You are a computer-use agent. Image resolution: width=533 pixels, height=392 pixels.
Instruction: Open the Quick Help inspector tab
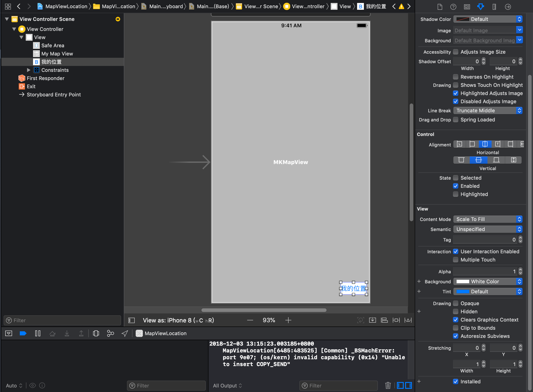pos(453,7)
